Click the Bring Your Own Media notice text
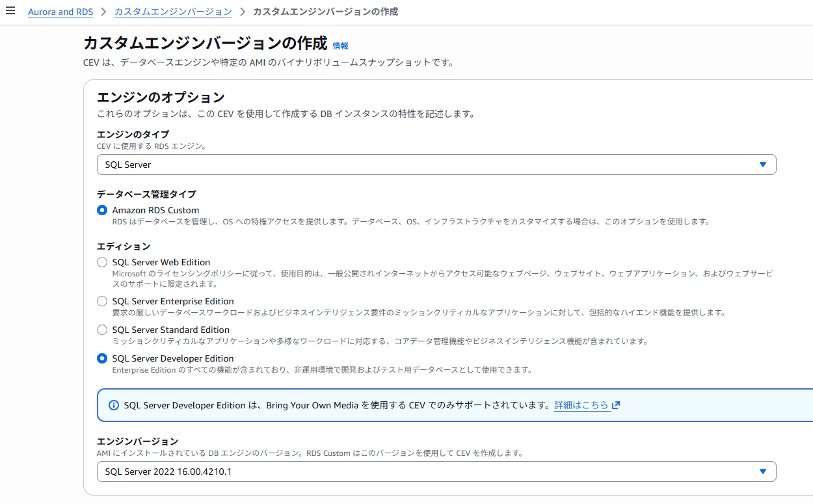Viewport: 813px width, 504px height. click(338, 405)
